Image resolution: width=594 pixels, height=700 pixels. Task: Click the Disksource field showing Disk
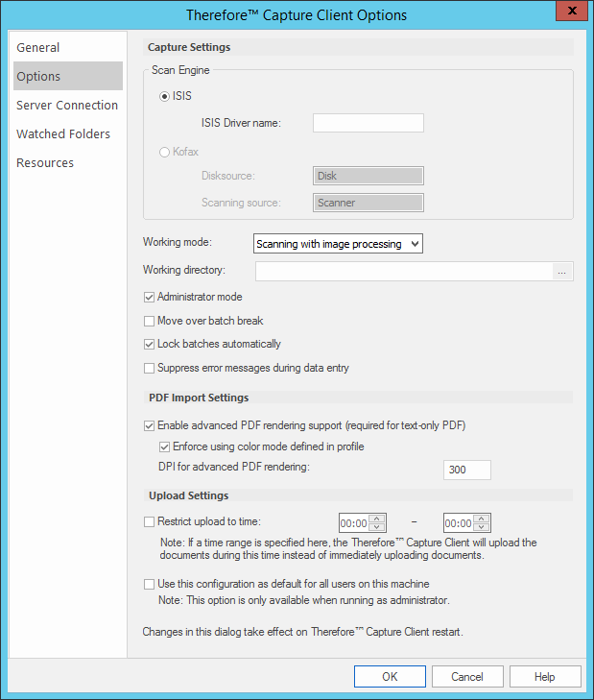point(368,176)
